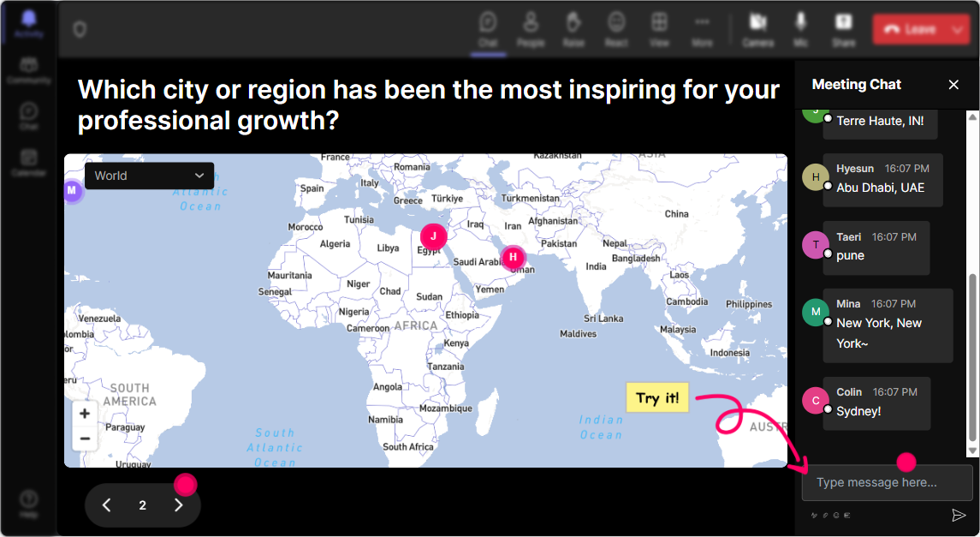Click the chat scrollbar up arrow
The image size is (980, 537).
[x=972, y=116]
